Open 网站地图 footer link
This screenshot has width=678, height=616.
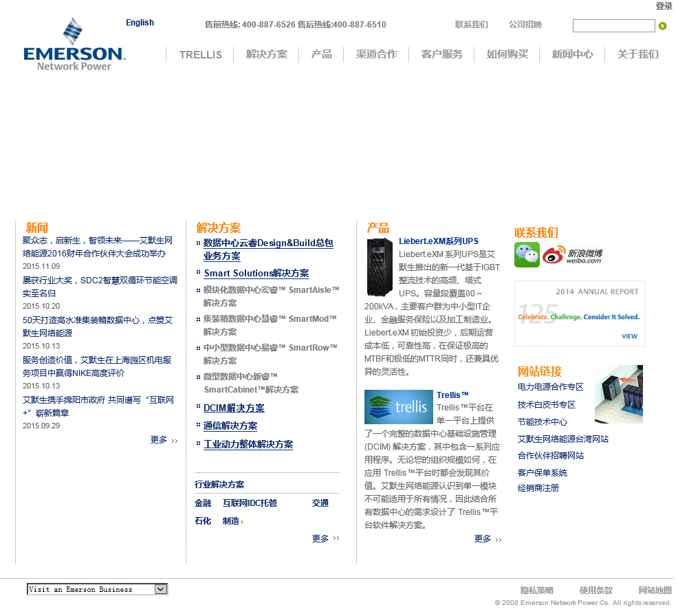coord(655,590)
